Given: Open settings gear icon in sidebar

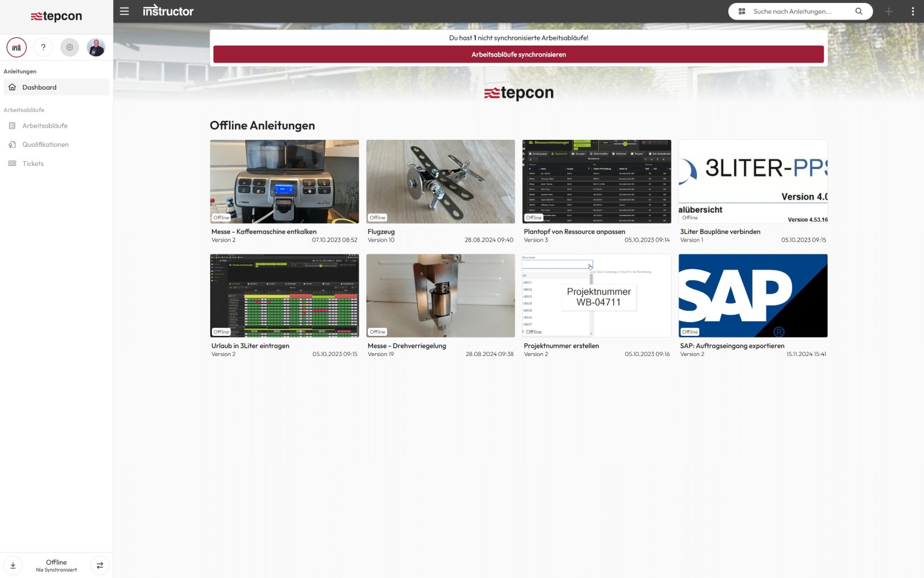Looking at the screenshot, I should (69, 47).
